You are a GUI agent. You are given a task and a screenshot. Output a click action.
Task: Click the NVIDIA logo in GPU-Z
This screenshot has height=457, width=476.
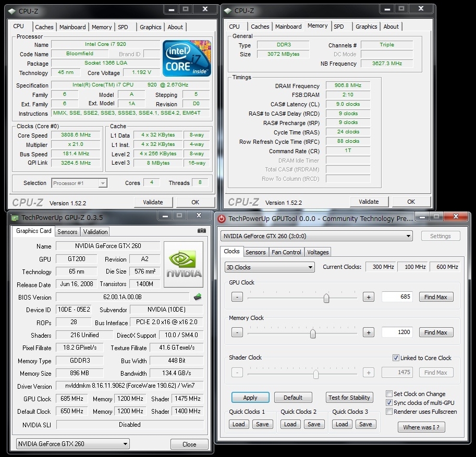[x=183, y=265]
